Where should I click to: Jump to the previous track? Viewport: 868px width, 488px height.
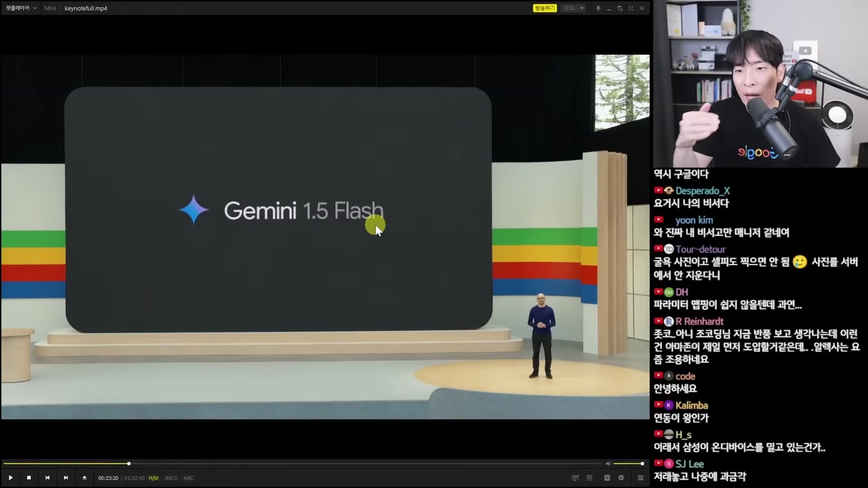coord(47,478)
